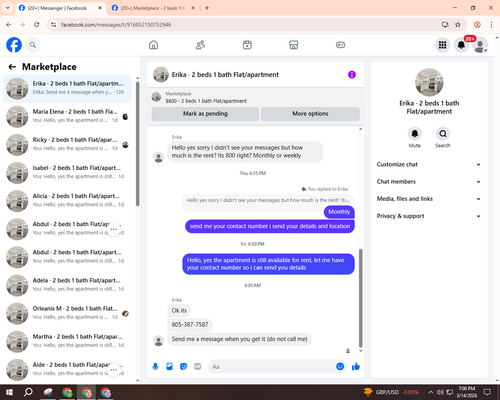500x400 pixels.
Task: Click the GBP/USD taskbar widget
Action: [391, 392]
